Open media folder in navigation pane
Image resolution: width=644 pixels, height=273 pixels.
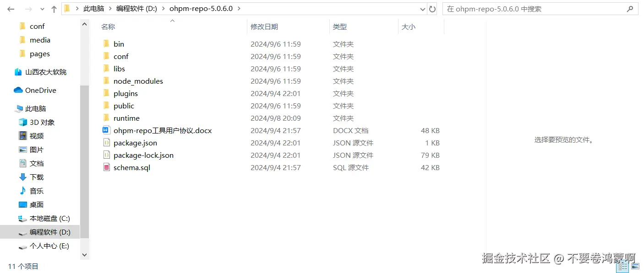[40, 40]
